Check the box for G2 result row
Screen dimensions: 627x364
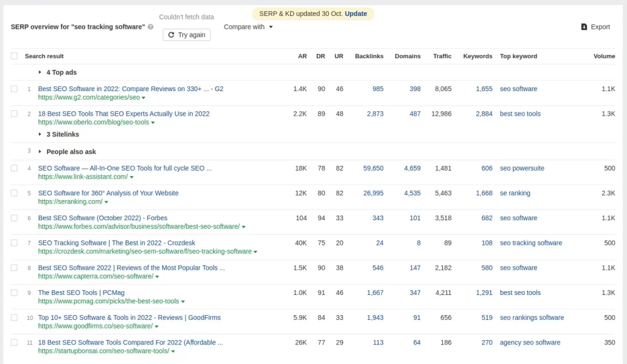point(15,89)
